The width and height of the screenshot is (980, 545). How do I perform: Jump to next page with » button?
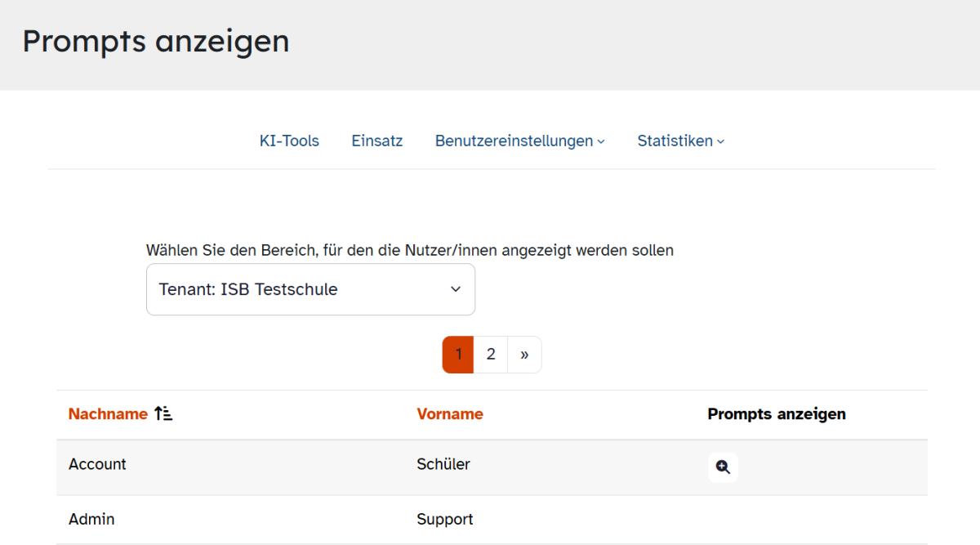[524, 355]
